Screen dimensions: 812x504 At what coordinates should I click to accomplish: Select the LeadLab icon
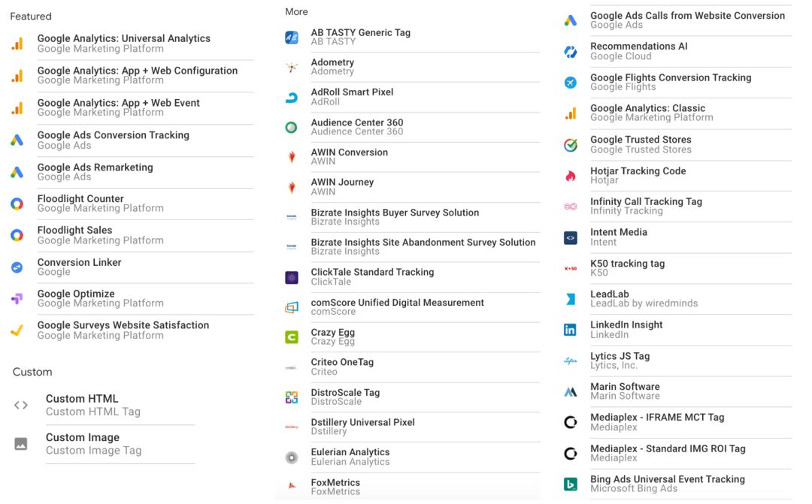coord(570,299)
